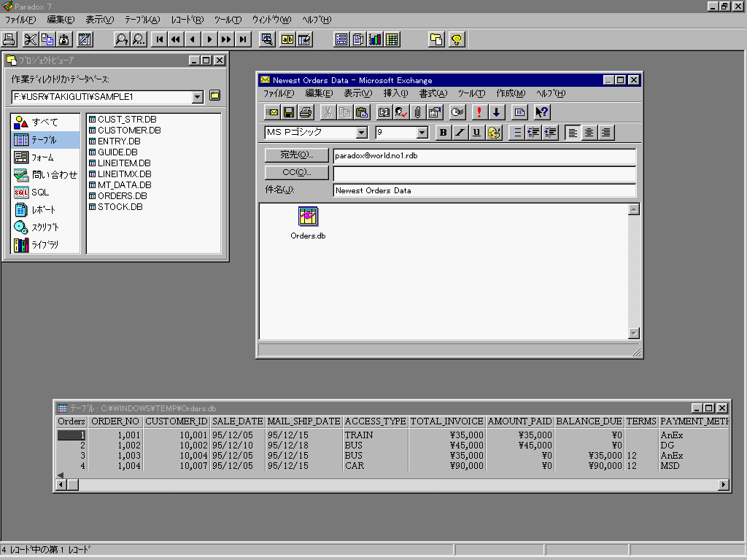Open the font color palette
747x560 pixels.
point(494,133)
